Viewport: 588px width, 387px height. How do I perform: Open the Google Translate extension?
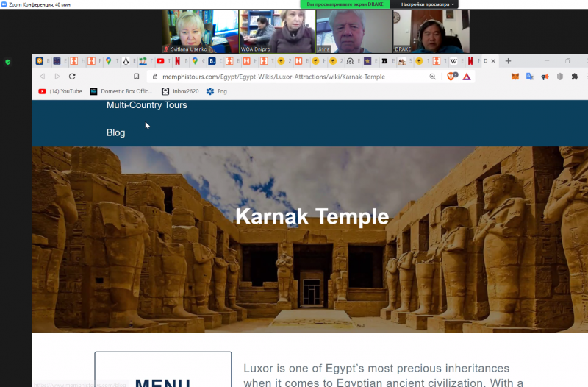(530, 77)
